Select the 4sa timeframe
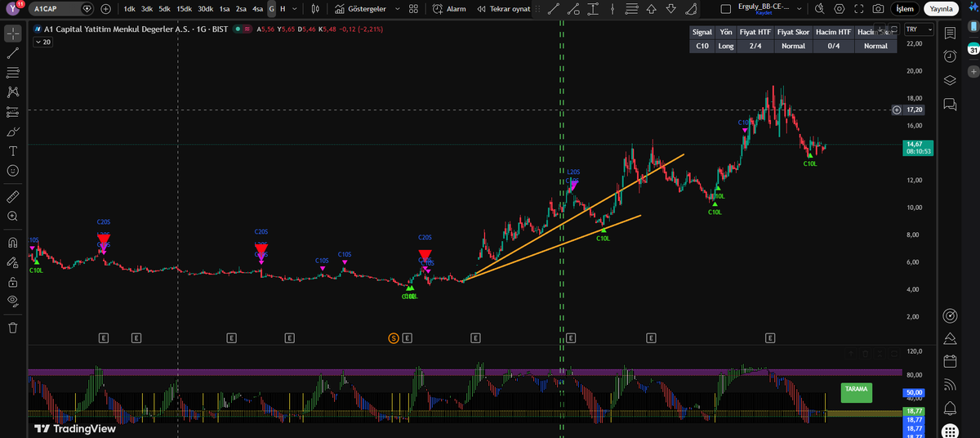 (x=257, y=9)
